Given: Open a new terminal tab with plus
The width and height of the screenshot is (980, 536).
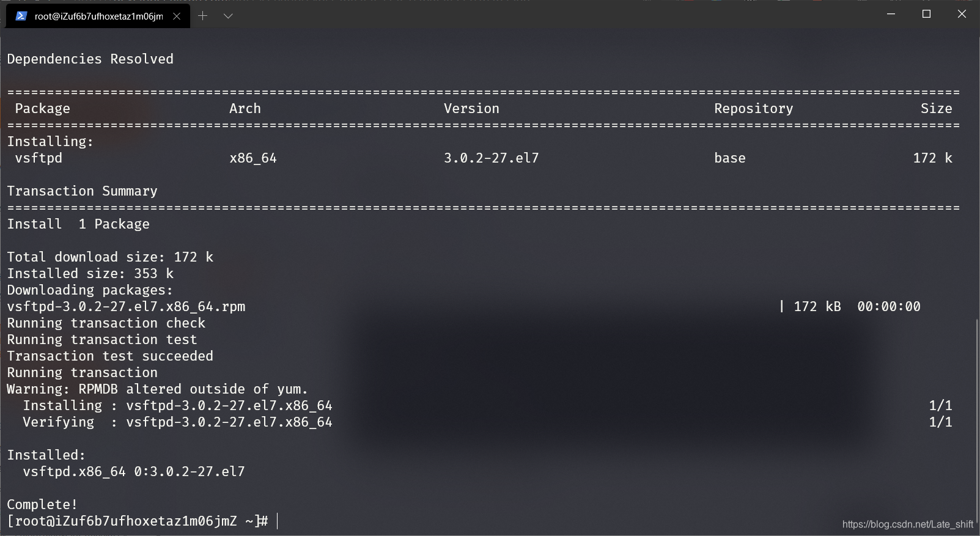Looking at the screenshot, I should click(203, 16).
